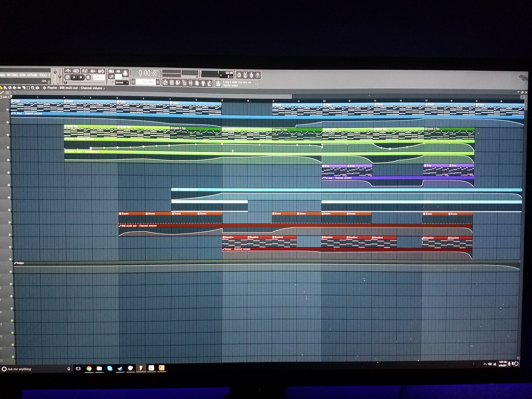The width and height of the screenshot is (532, 399).
Task: Click the register today hint message
Action: point(238,84)
